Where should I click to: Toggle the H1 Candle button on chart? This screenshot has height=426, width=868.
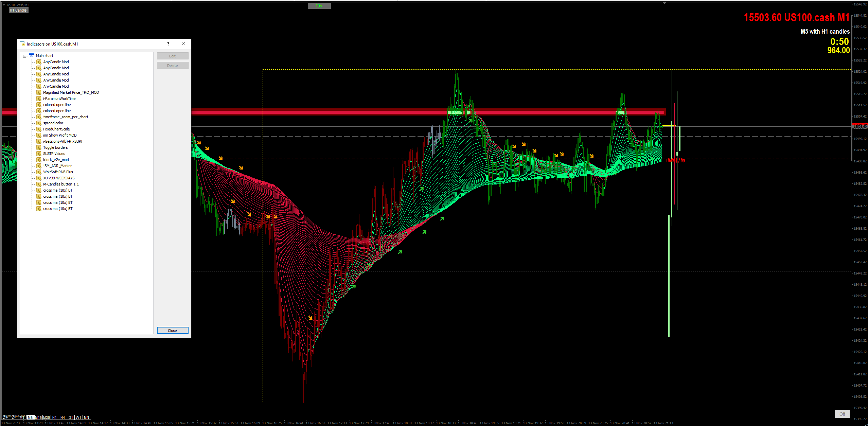(x=18, y=10)
